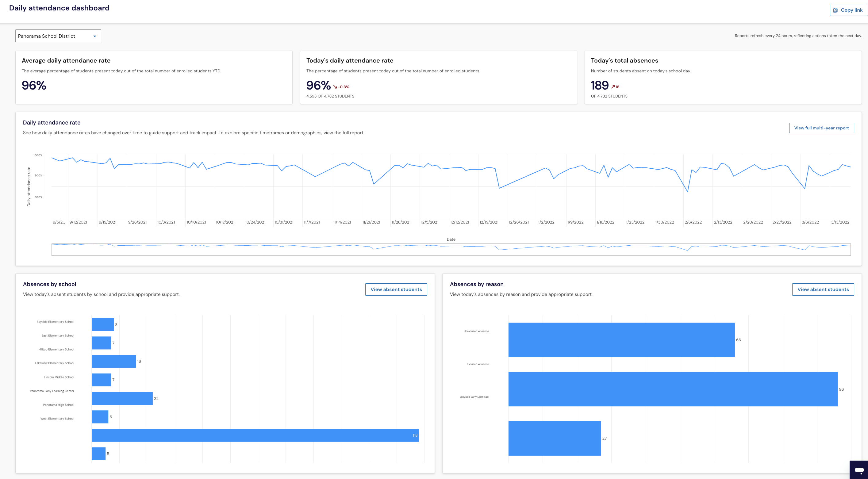This screenshot has height=479, width=868.
Task: Click the clipboard icon in Copy link
Action: (835, 10)
